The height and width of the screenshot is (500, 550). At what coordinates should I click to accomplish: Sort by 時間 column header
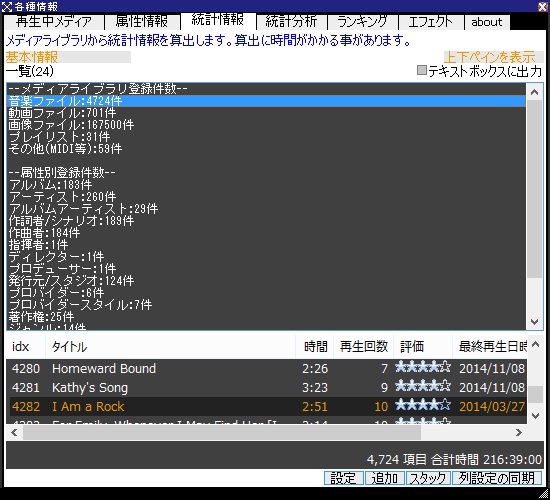click(315, 347)
